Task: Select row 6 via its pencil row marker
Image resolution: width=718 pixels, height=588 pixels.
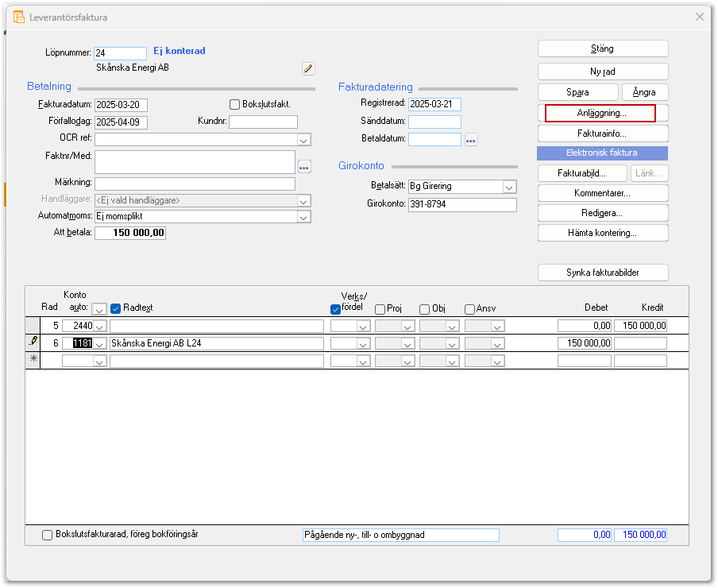Action: (33, 342)
